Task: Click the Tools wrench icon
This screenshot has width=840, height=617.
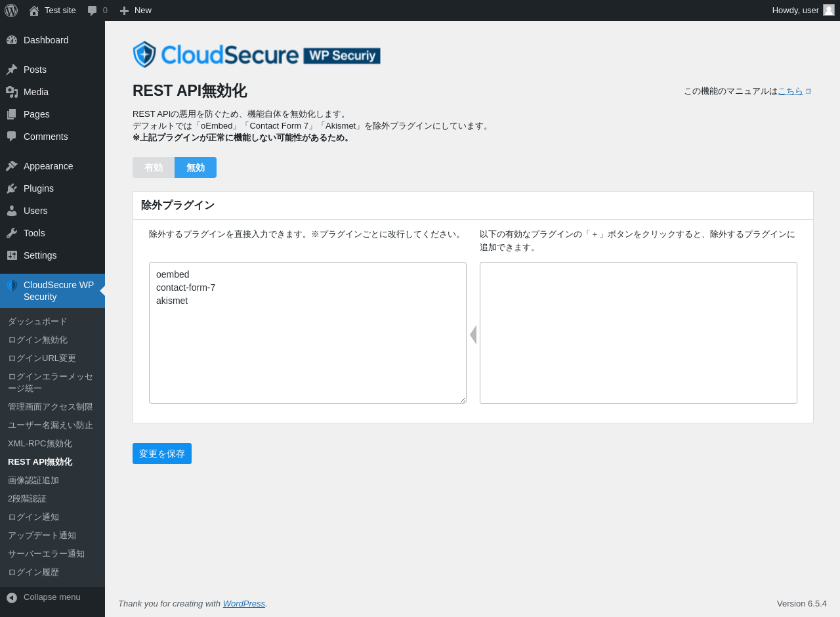Action: pos(12,233)
